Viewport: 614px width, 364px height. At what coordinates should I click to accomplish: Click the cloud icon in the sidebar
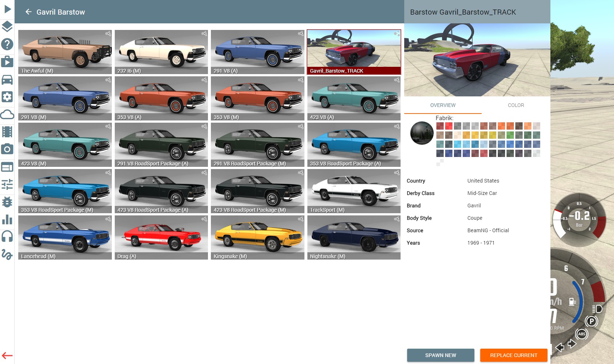click(x=7, y=114)
